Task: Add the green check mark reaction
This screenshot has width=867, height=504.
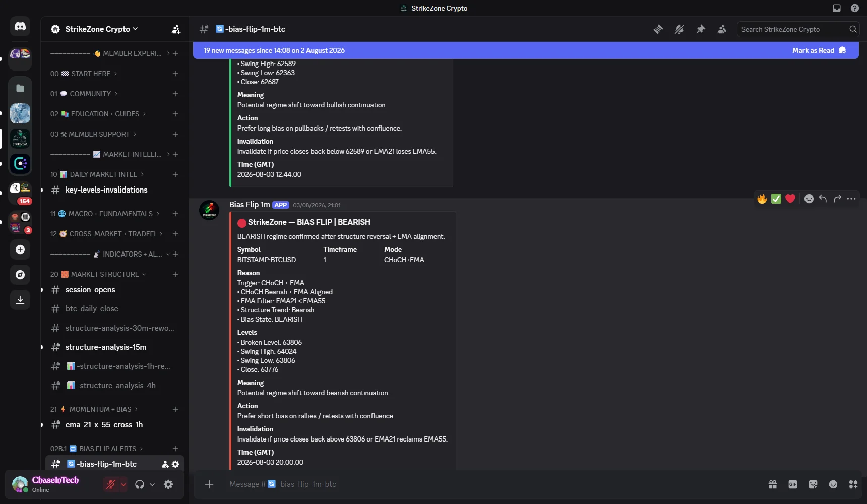Action: coord(776,199)
